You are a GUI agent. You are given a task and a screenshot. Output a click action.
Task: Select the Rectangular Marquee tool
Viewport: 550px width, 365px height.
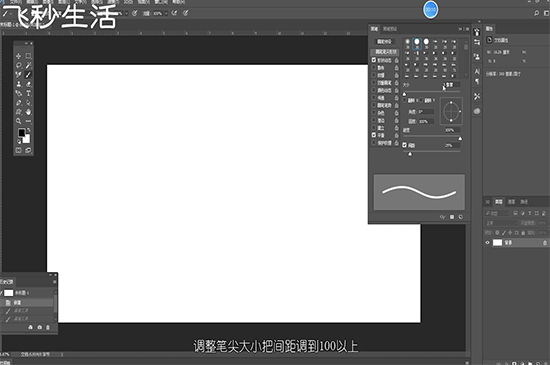[x=28, y=56]
